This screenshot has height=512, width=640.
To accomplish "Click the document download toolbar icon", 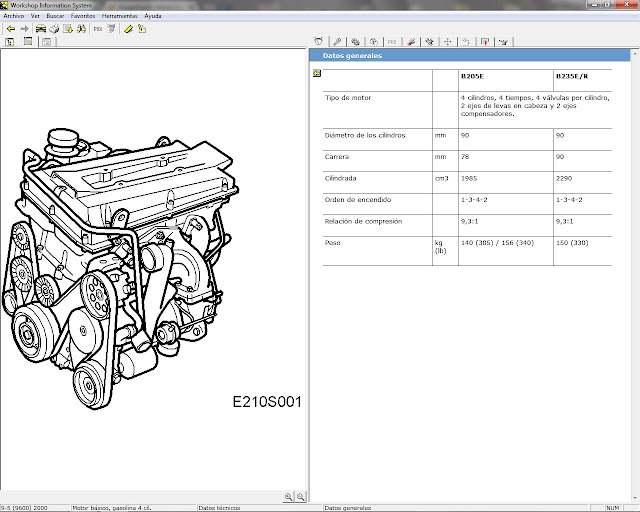I will (x=68, y=29).
